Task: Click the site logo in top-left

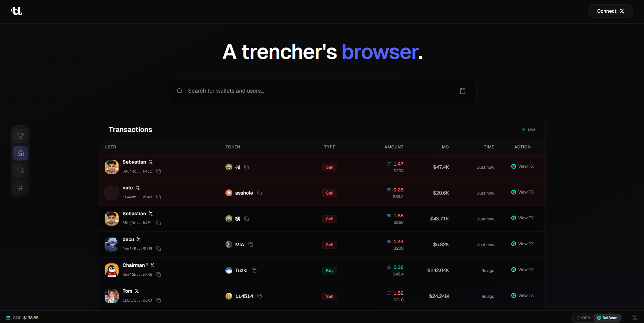Action: pyautogui.click(x=17, y=11)
